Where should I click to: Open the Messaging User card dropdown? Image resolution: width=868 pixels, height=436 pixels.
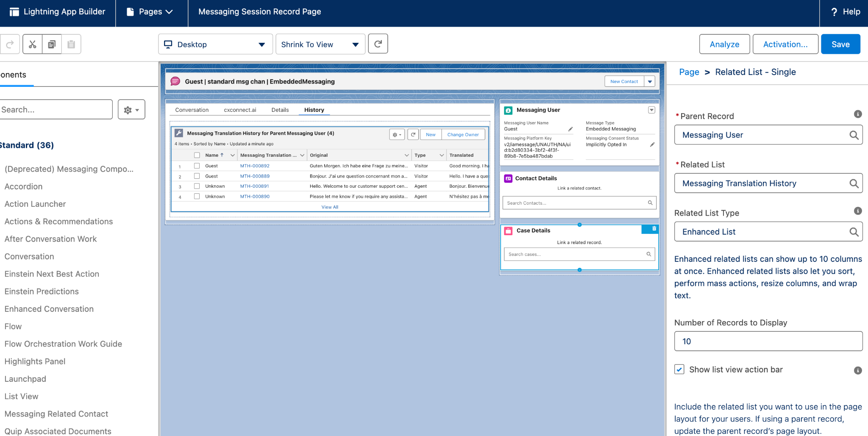point(652,110)
